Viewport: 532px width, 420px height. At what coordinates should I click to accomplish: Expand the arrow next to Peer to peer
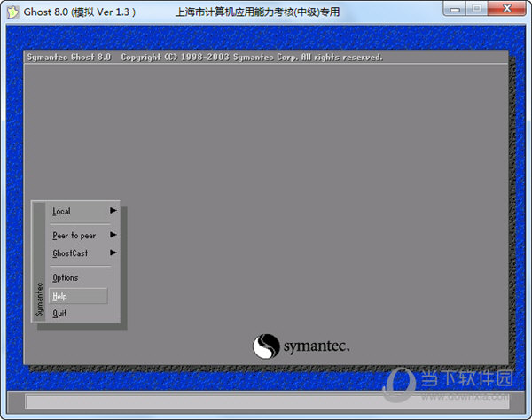(113, 236)
